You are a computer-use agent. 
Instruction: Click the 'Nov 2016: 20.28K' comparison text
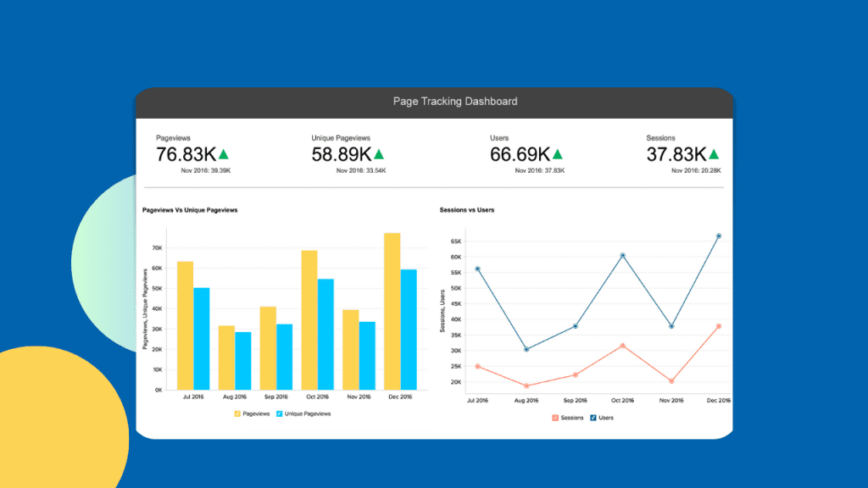[x=697, y=170]
